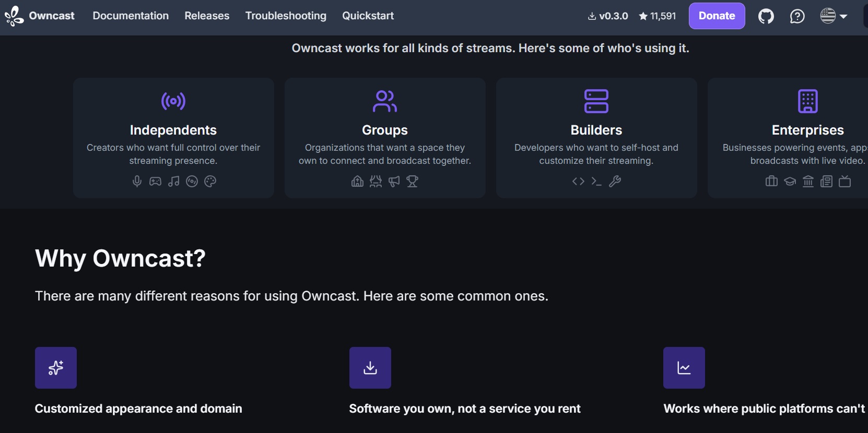Go to Releases in the navbar

[x=207, y=16]
